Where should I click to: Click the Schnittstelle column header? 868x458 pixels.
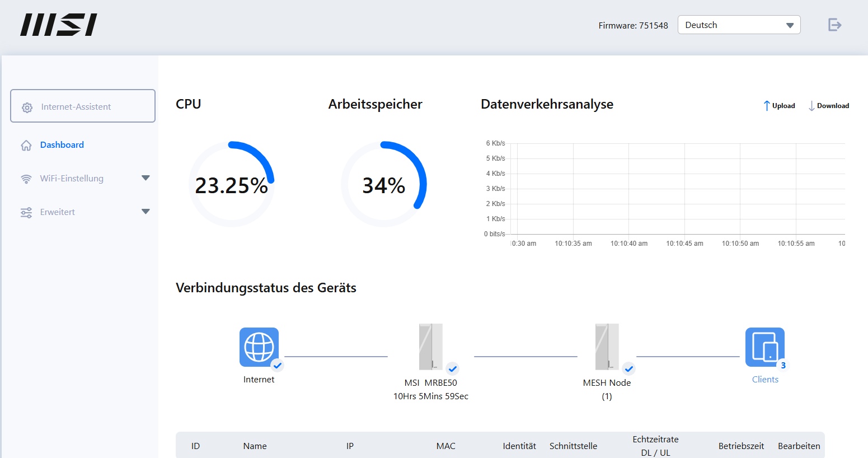(573, 446)
